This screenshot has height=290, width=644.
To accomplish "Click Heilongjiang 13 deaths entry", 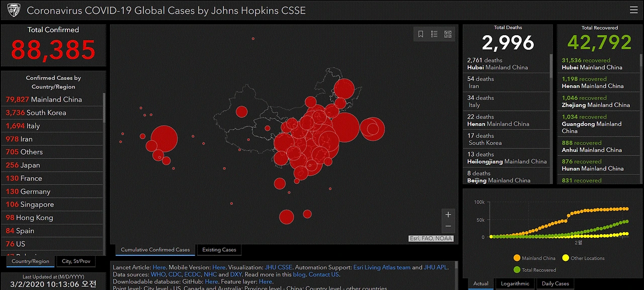I will click(x=507, y=158).
